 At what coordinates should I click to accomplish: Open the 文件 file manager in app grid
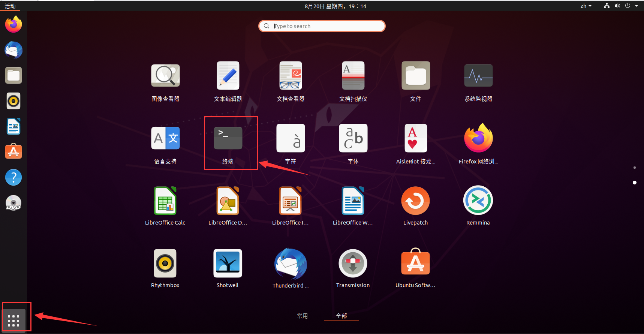coord(416,75)
